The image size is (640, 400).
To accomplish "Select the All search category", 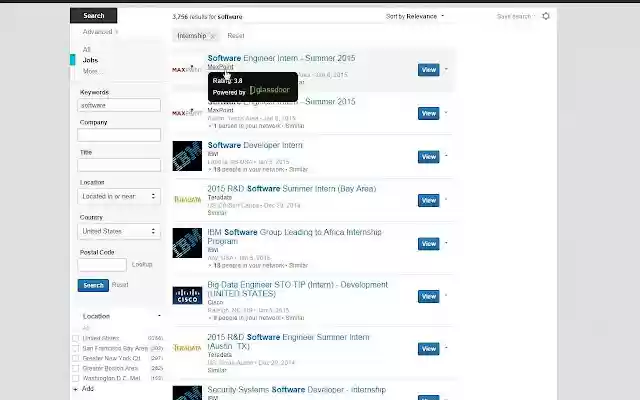I will point(86,49).
